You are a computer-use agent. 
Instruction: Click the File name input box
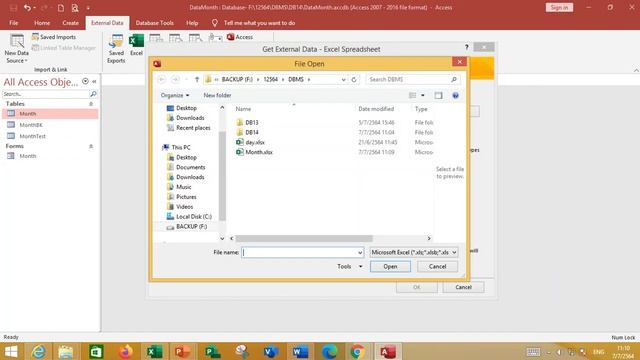click(302, 253)
